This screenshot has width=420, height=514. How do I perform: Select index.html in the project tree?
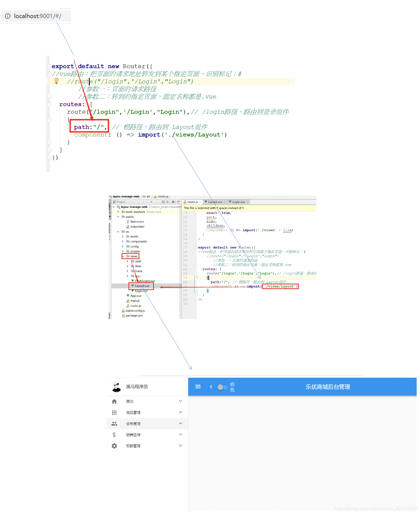coord(135,227)
